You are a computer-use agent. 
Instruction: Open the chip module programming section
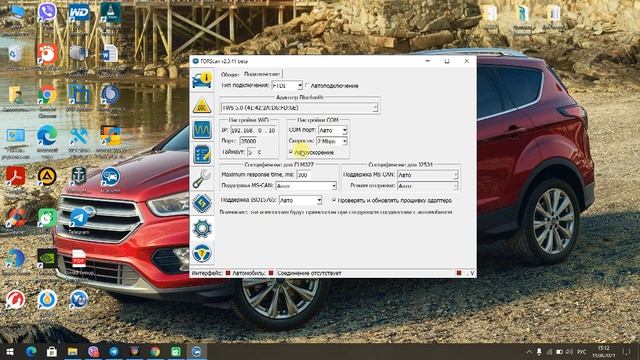pos(202,203)
